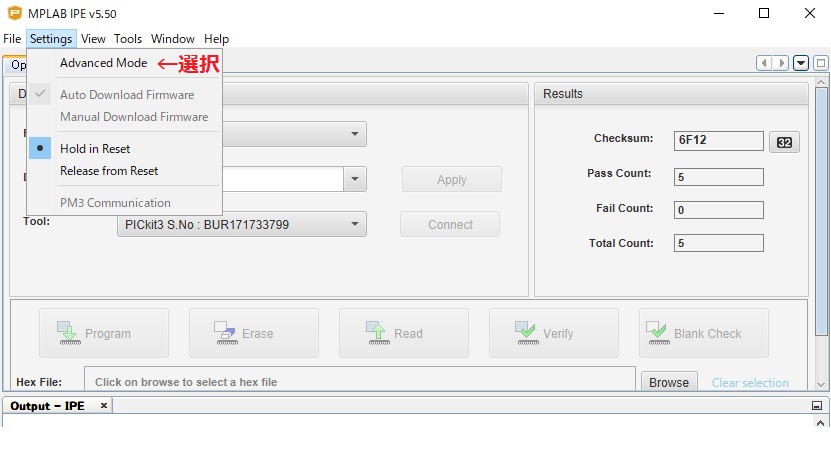Minimize the Output pane icon
This screenshot has height=475, width=831.
817,406
